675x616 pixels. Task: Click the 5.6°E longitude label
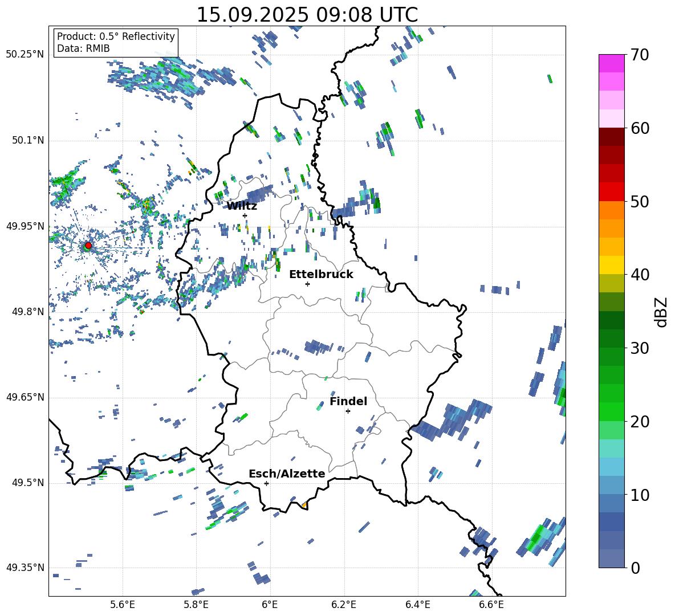123,605
